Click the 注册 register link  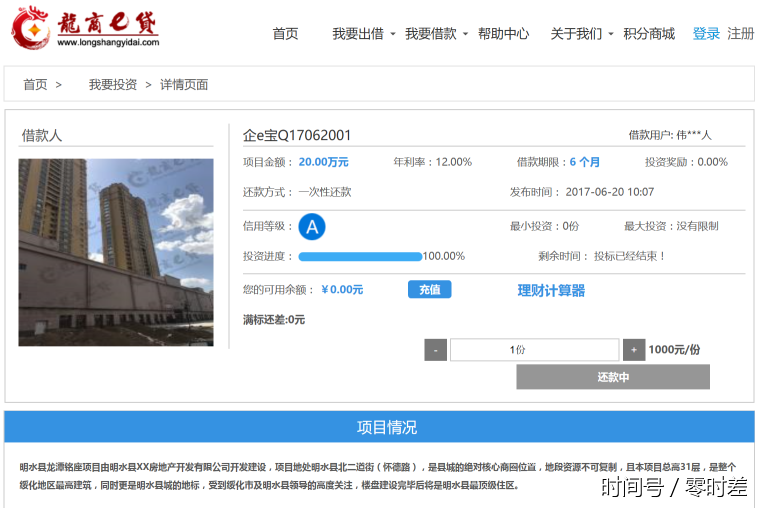point(741,34)
